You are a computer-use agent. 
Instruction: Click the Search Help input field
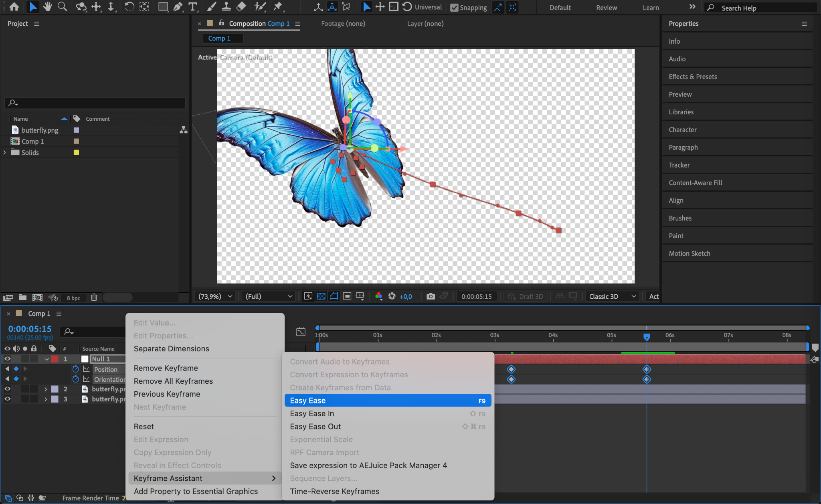pos(762,8)
